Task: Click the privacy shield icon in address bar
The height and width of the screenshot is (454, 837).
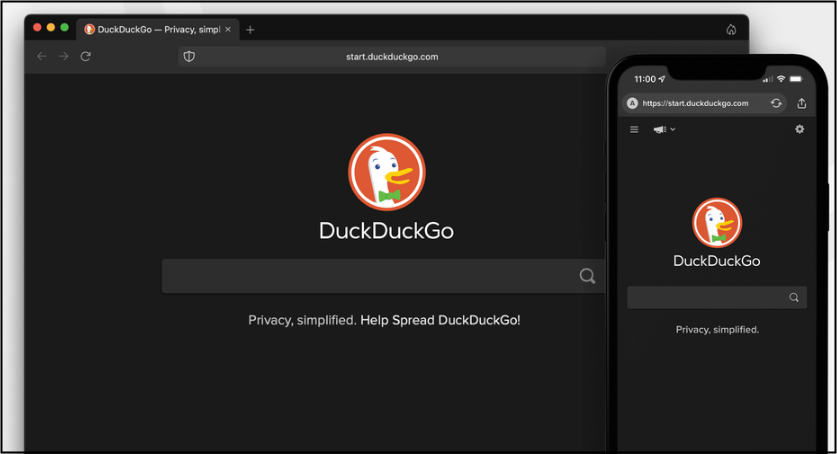Action: point(189,57)
